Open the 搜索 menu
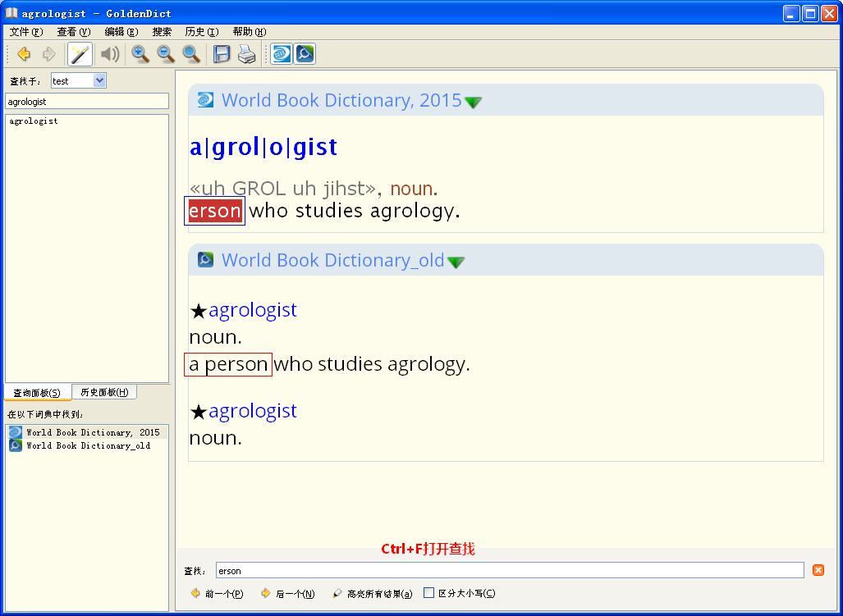Viewport: 843px width, 616px height. coord(162,32)
